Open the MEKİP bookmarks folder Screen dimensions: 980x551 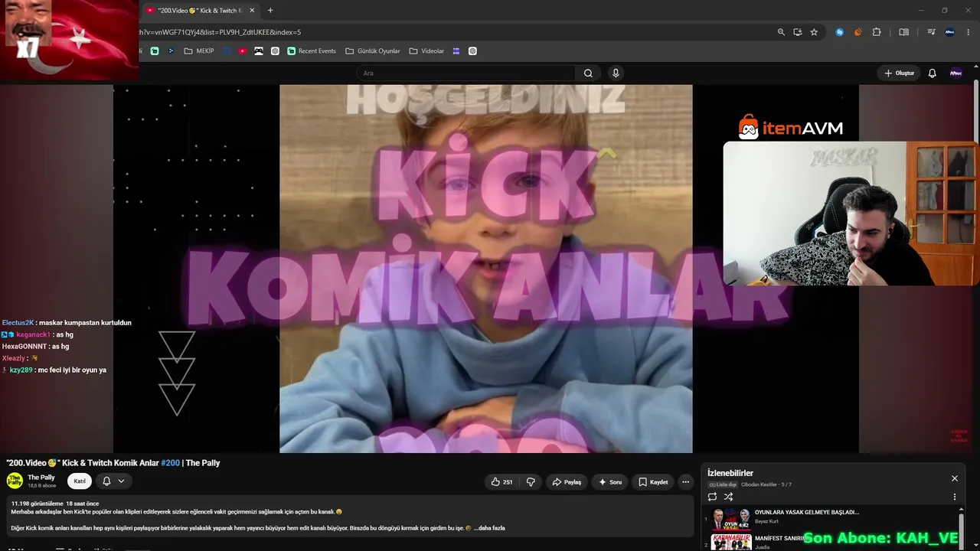(x=199, y=51)
